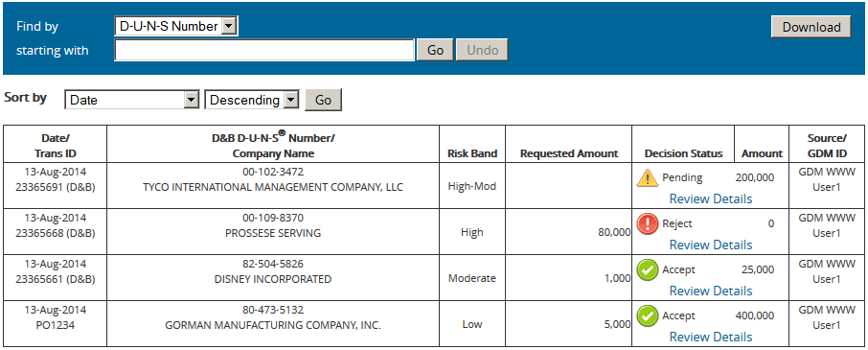
Task: Open Review Details for Tyco International
Action: tap(711, 198)
